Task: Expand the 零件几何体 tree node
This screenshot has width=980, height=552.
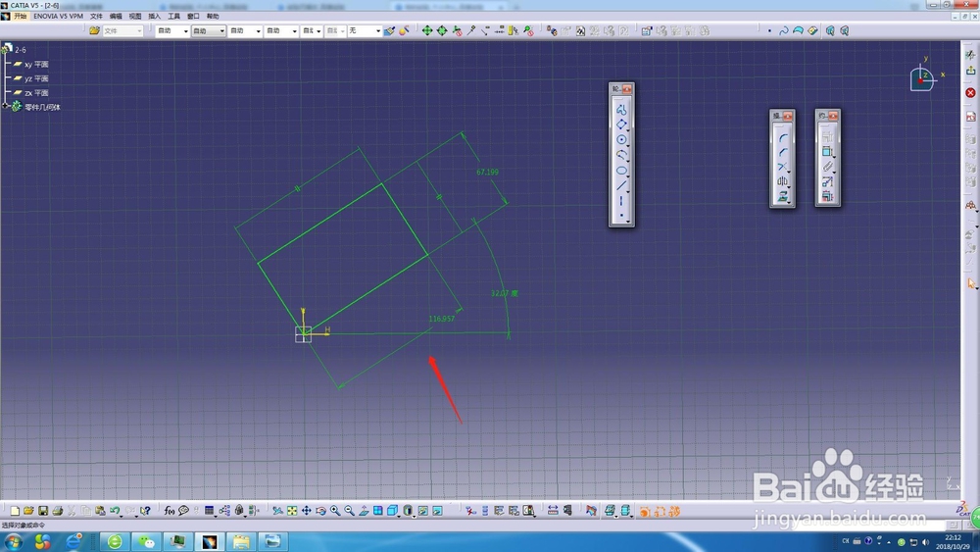Action: (x=5, y=106)
